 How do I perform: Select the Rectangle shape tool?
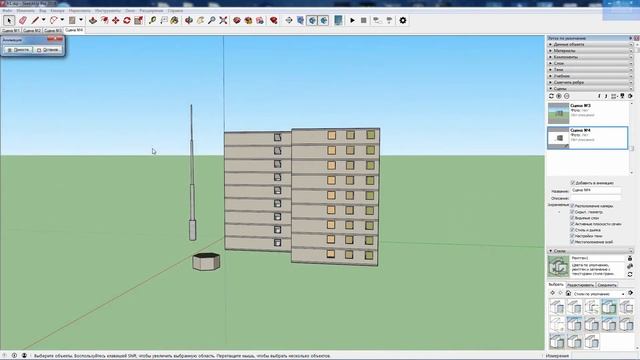click(x=72, y=20)
